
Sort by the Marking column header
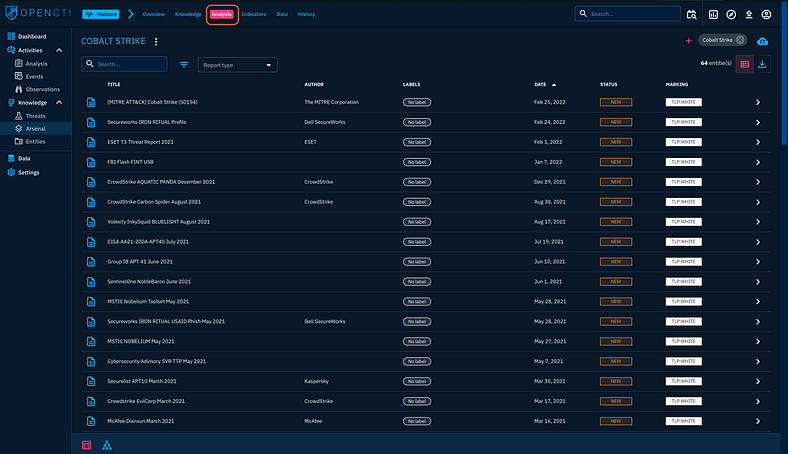click(677, 84)
